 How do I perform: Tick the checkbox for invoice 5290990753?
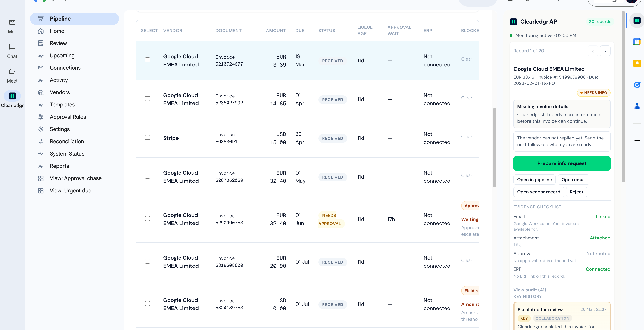pos(147,219)
